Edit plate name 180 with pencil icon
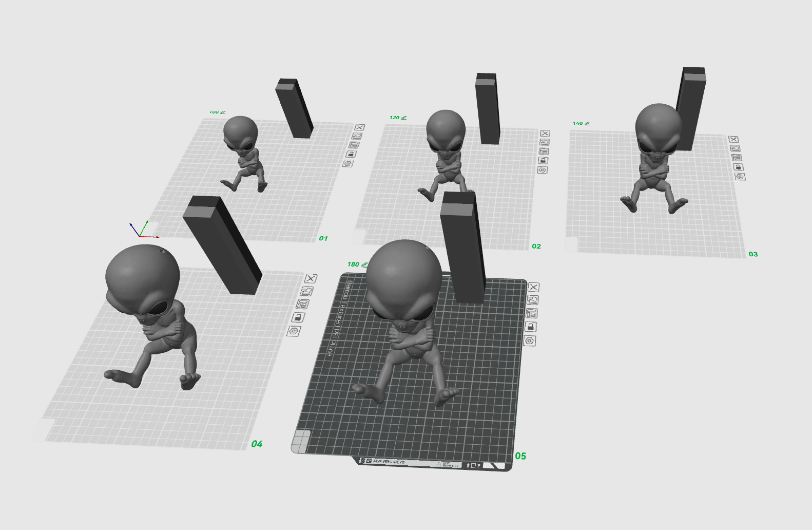812x530 pixels. click(364, 265)
